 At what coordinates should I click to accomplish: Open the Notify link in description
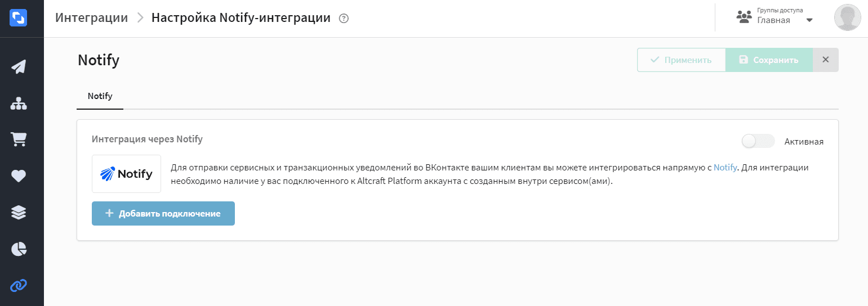click(725, 168)
